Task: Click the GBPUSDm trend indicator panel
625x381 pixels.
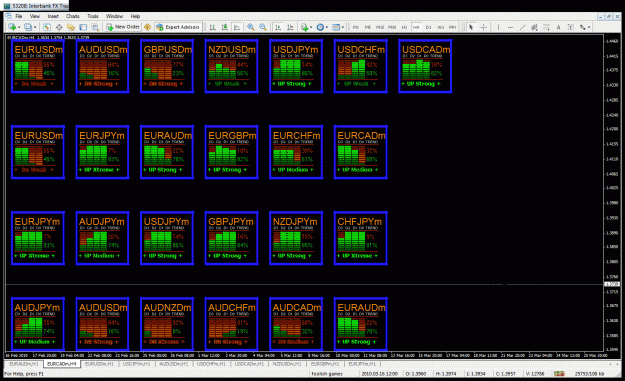Action: (167, 66)
